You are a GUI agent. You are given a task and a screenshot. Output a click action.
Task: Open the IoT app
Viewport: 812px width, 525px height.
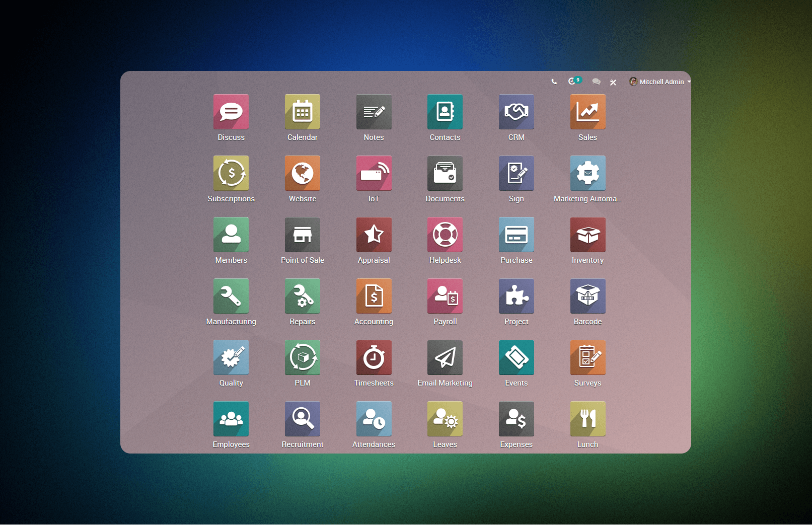[374, 173]
